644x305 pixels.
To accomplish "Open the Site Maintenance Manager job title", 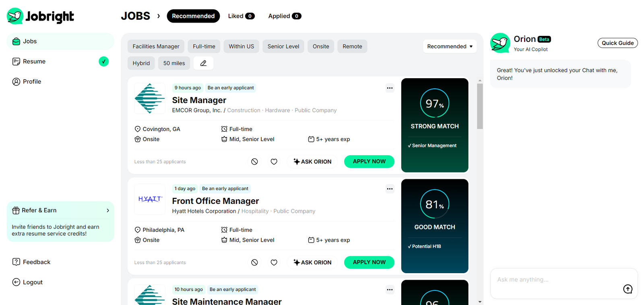I will (227, 301).
